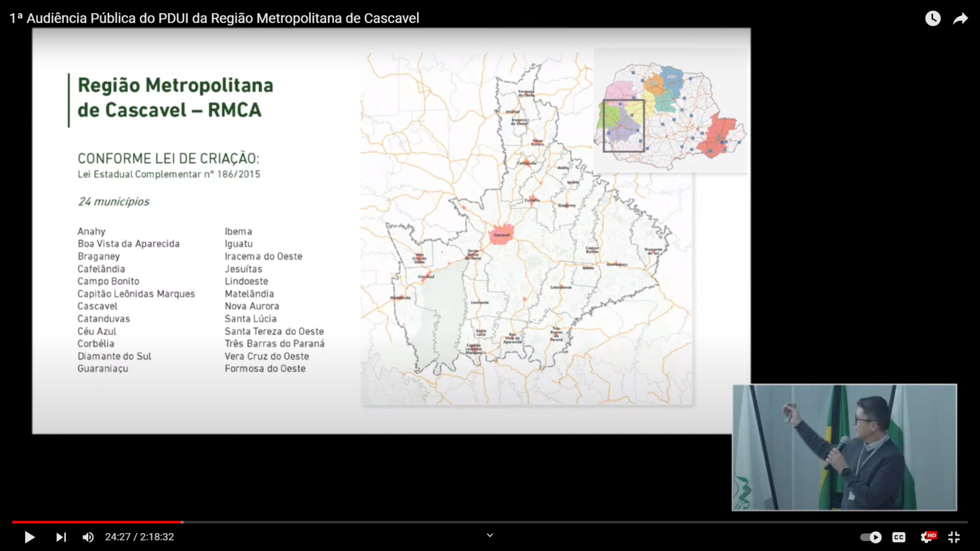Expand the chevron below the progress bar

(490, 535)
